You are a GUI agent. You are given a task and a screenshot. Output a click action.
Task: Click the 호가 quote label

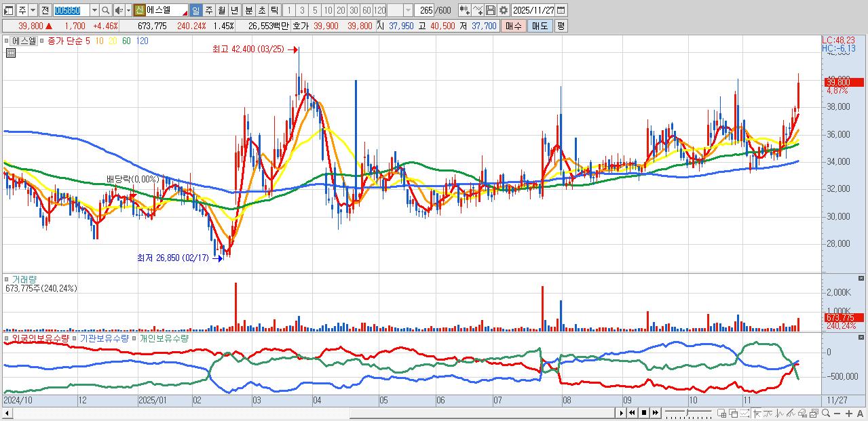299,26
